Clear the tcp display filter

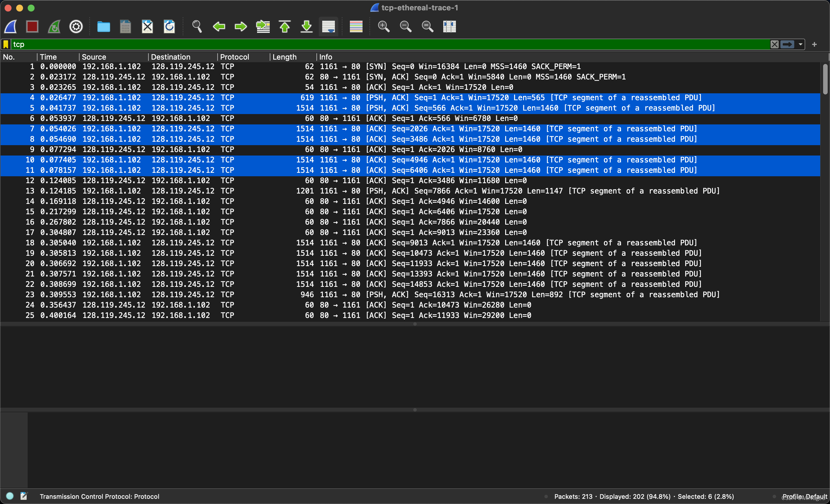pyautogui.click(x=774, y=44)
